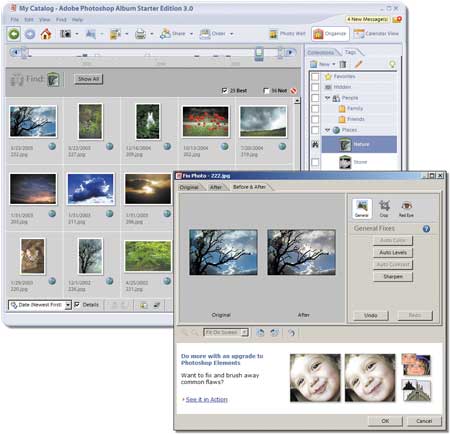Select the Crop tool in Fix Photo
This screenshot has height=434, width=450.
pyautogui.click(x=384, y=208)
